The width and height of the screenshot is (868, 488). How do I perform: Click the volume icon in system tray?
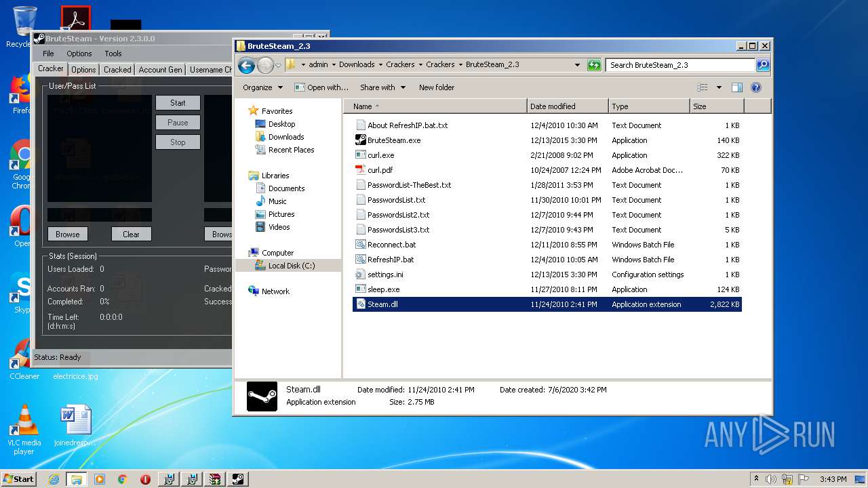770,479
